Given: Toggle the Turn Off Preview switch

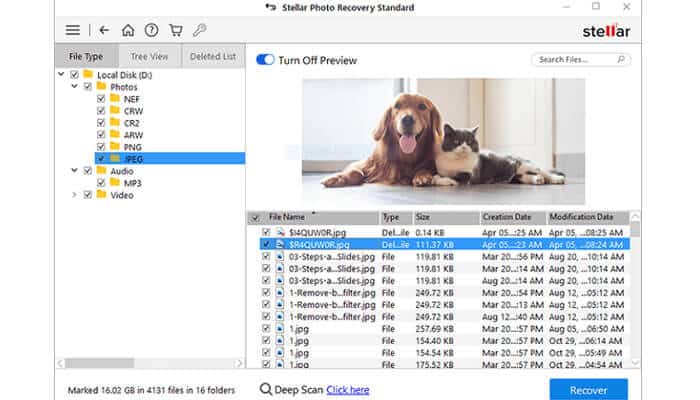Looking at the screenshot, I should pyautogui.click(x=265, y=60).
